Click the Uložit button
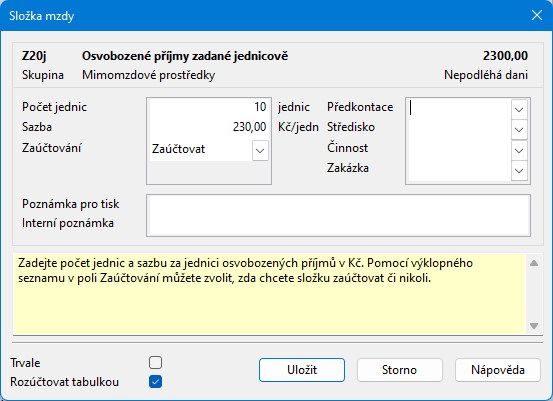The width and height of the screenshot is (553, 401). [x=302, y=370]
